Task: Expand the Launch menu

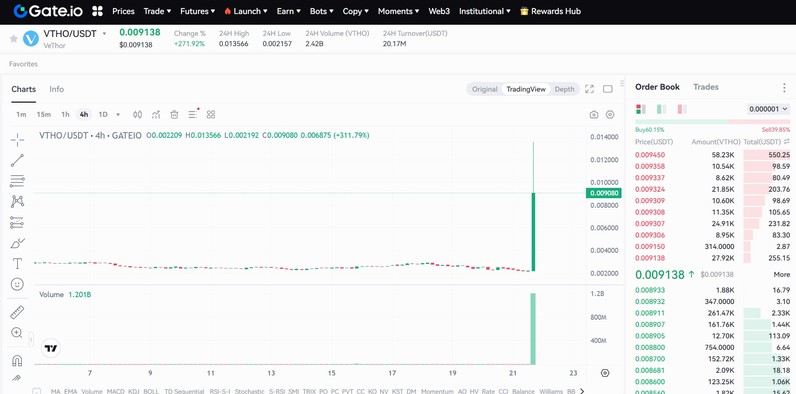Action: click(246, 11)
